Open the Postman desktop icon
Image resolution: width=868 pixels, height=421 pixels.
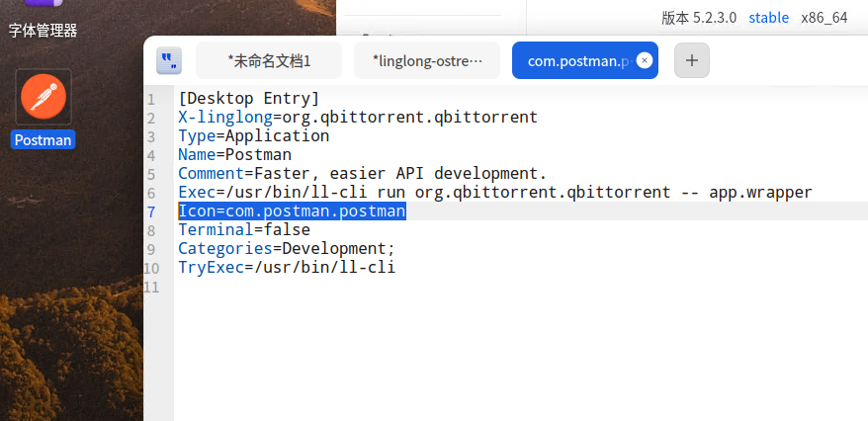click(x=43, y=97)
